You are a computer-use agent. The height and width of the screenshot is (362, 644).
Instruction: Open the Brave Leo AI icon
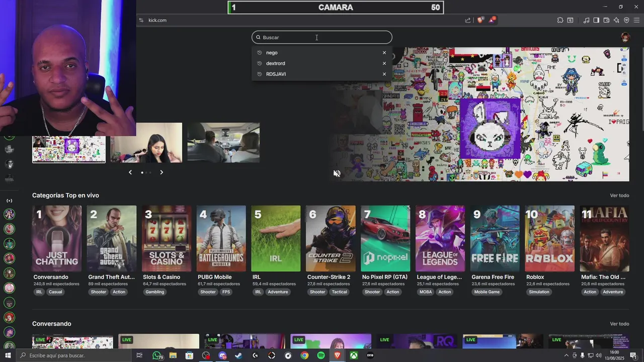[616, 20]
